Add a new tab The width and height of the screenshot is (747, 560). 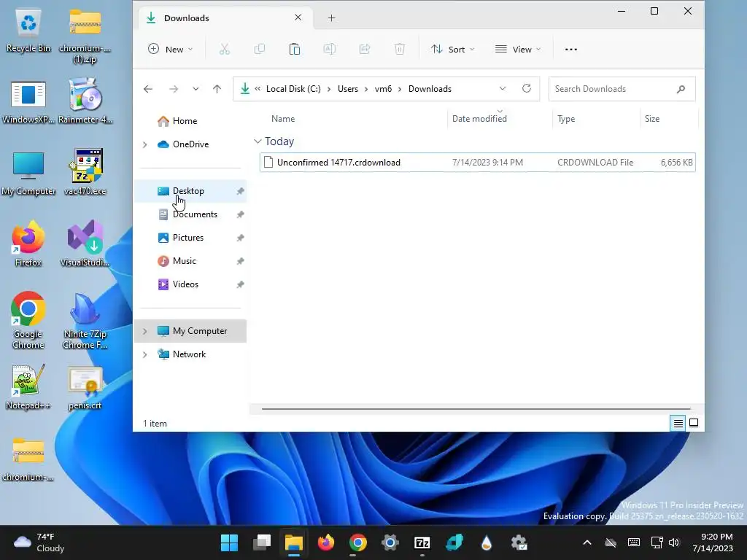(332, 18)
